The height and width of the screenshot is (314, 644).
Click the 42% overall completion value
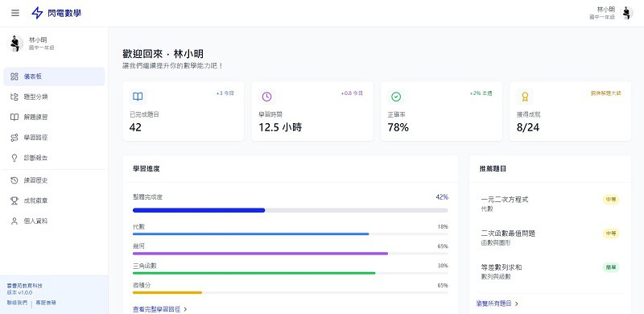[442, 197]
